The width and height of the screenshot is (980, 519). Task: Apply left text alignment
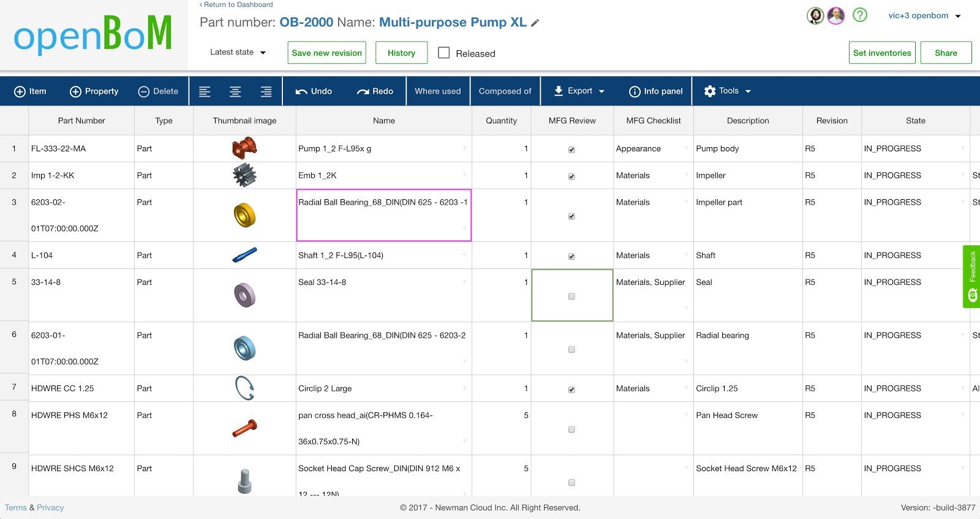point(205,91)
